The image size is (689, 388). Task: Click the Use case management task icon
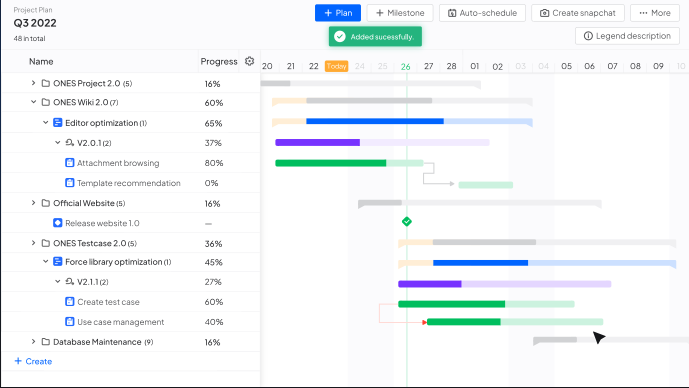pyautogui.click(x=69, y=322)
